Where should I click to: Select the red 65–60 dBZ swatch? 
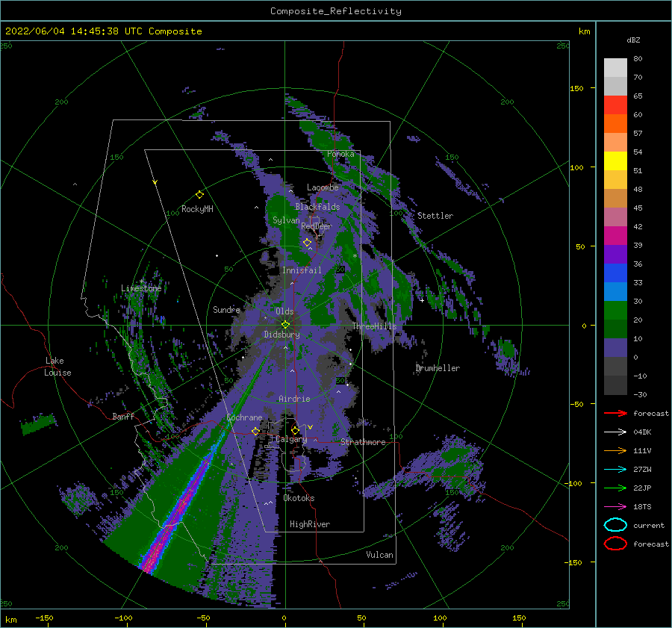[615, 105]
